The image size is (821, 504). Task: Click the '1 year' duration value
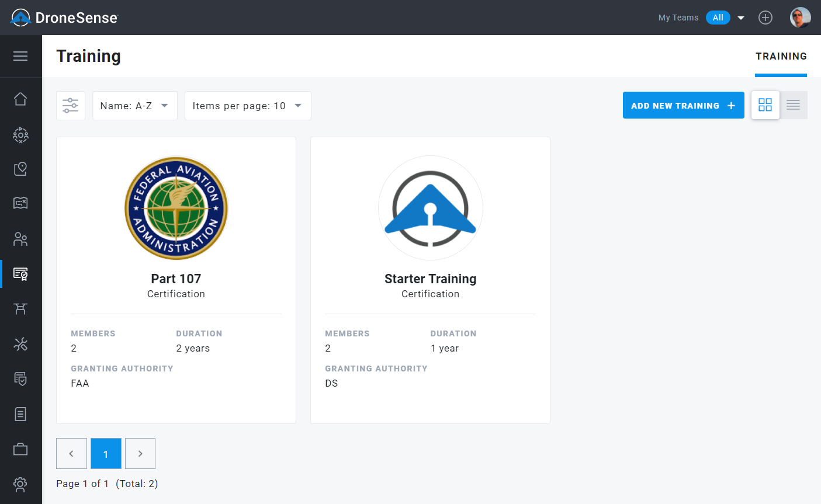click(x=445, y=348)
